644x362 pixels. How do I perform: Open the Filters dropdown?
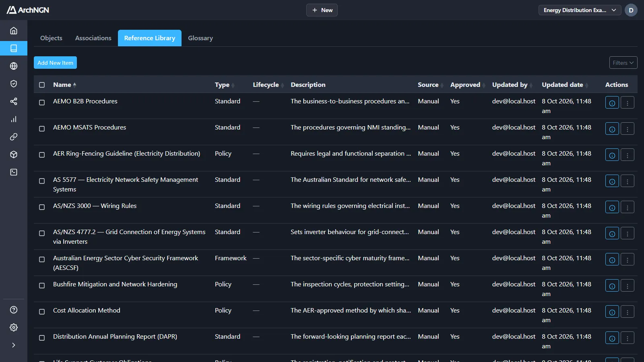pyautogui.click(x=623, y=63)
